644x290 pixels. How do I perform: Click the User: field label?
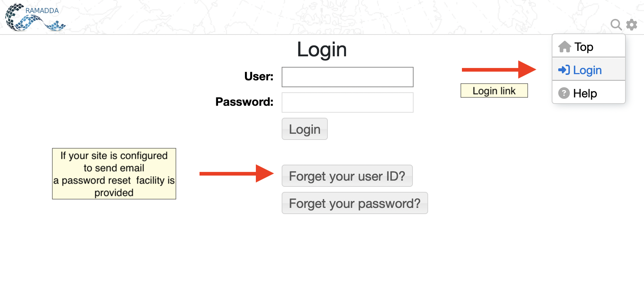[x=259, y=76]
